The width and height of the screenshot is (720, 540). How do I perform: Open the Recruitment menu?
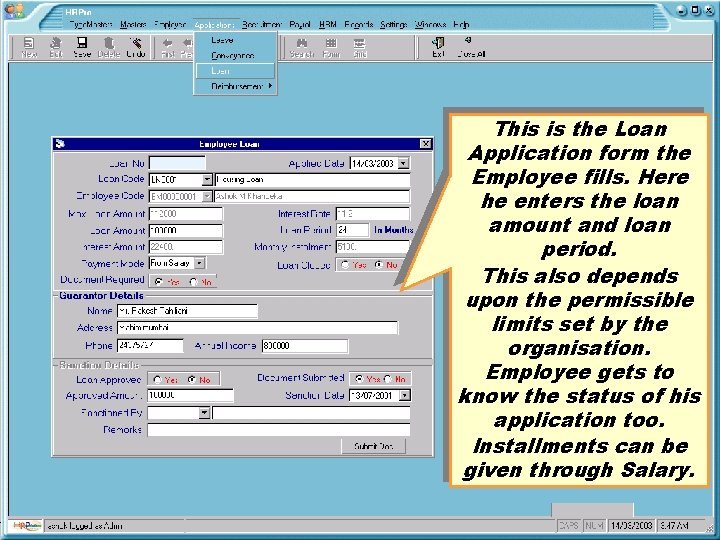tap(262, 24)
